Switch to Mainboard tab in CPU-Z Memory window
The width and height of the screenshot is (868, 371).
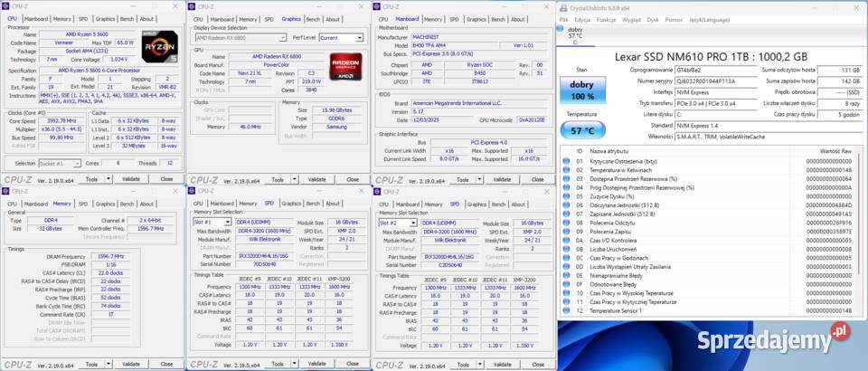(x=36, y=204)
